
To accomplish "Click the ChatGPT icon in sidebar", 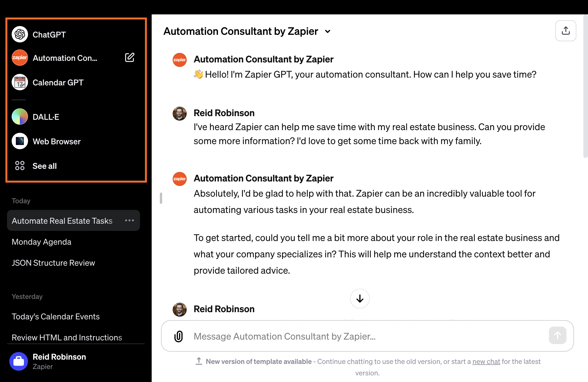I will coord(19,34).
